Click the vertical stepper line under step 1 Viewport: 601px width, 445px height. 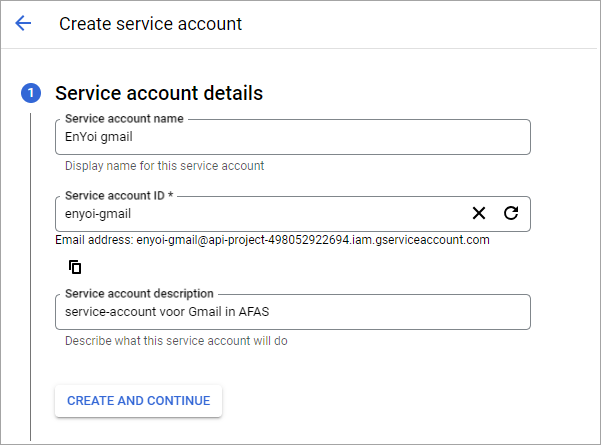coord(31,277)
